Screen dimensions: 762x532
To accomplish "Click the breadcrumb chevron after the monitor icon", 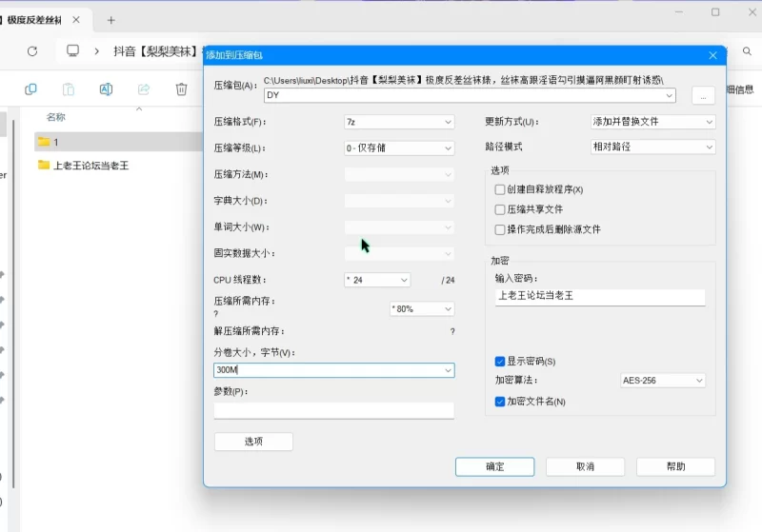I will coord(97,51).
